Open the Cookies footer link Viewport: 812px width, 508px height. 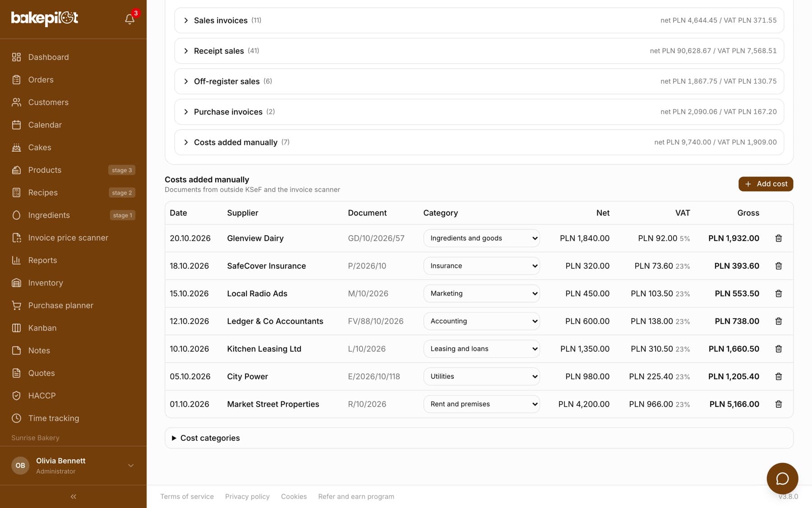tap(294, 496)
